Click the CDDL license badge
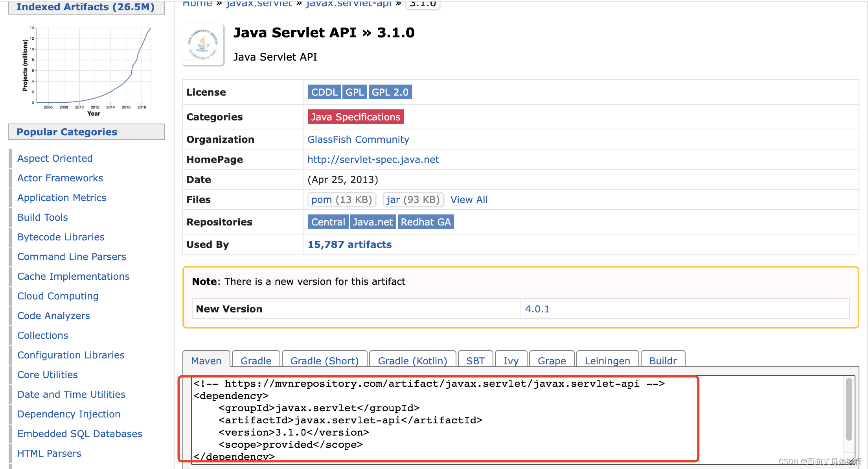The image size is (868, 469). 324,92
